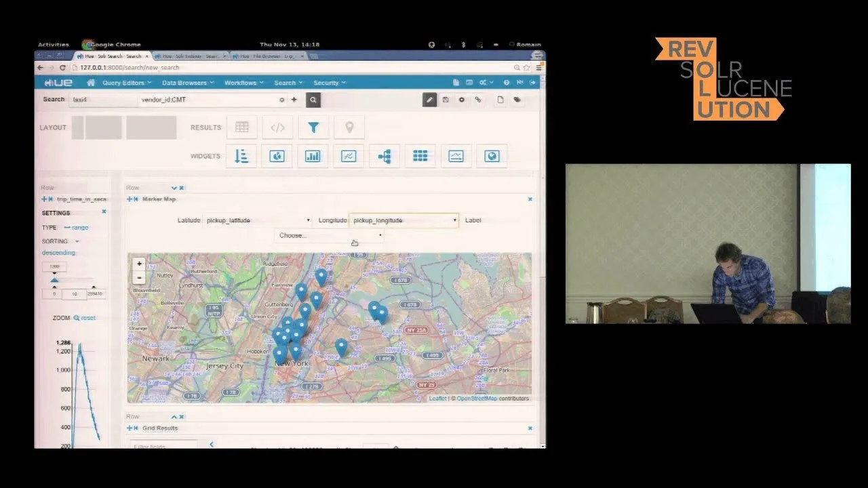Click the Hue home icon

[x=91, y=83]
